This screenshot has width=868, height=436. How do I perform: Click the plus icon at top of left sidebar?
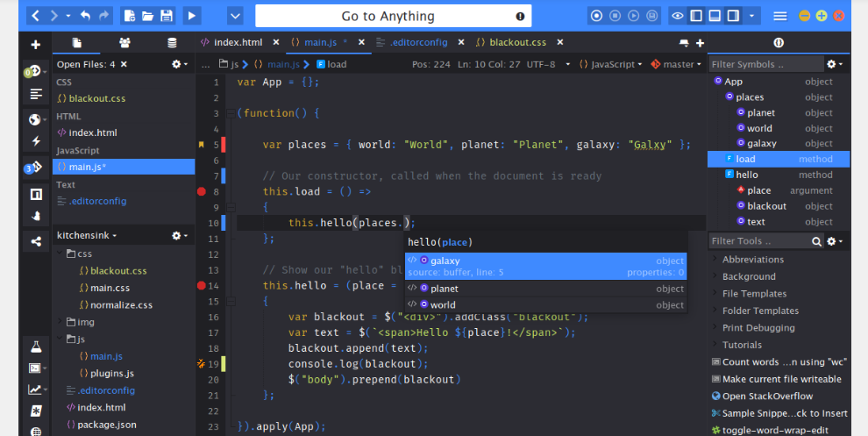tap(36, 45)
